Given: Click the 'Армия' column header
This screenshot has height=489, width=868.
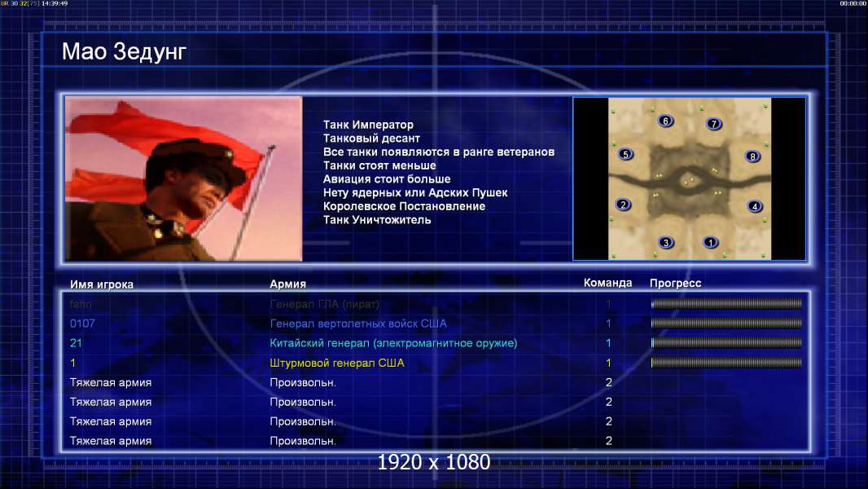Looking at the screenshot, I should click(x=288, y=284).
